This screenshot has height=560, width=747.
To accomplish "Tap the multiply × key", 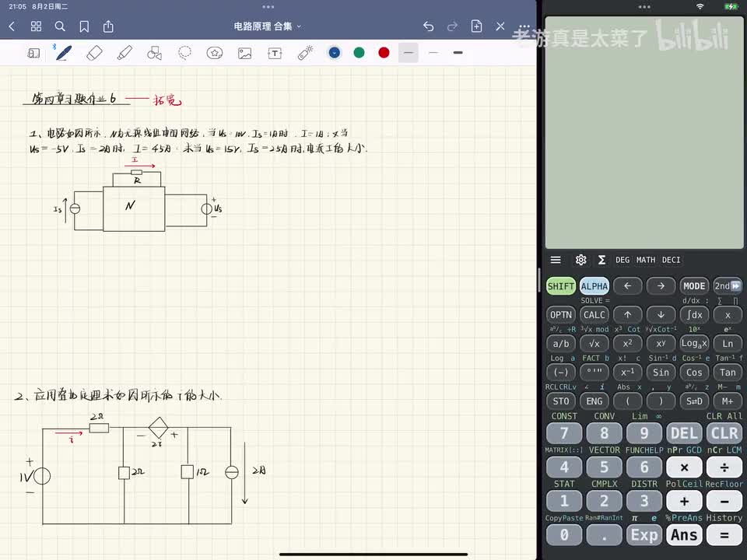I will (x=684, y=467).
